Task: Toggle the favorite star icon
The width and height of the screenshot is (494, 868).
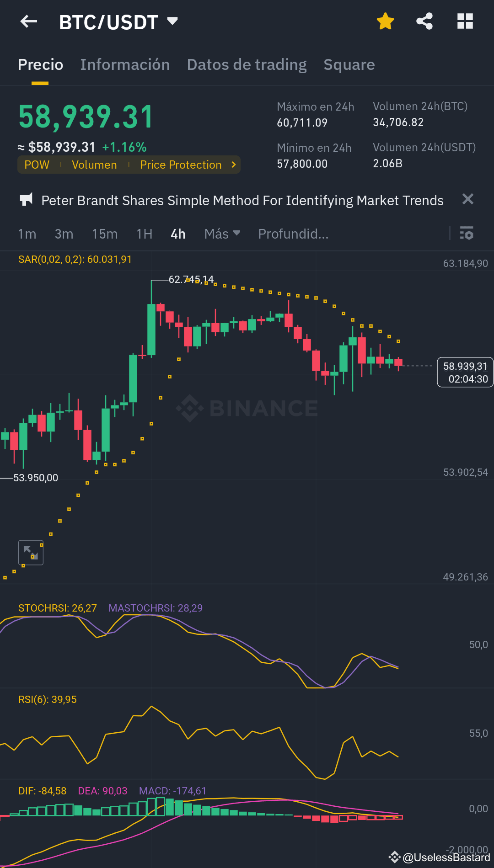Action: click(x=385, y=21)
